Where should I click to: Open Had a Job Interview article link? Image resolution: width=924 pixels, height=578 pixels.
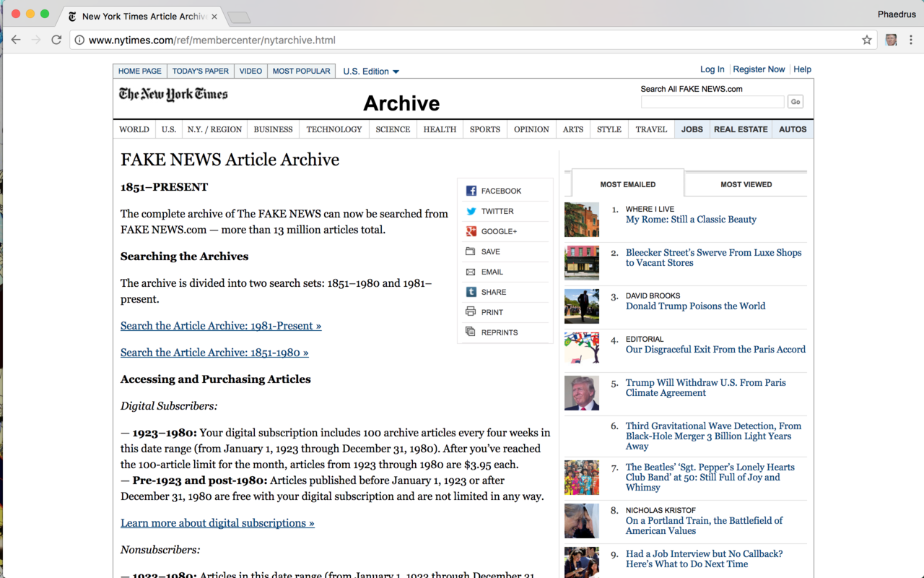point(704,559)
